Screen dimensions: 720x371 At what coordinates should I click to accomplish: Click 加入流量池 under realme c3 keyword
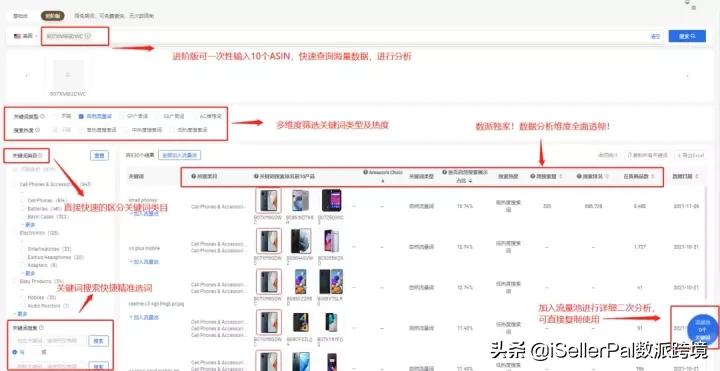click(144, 317)
